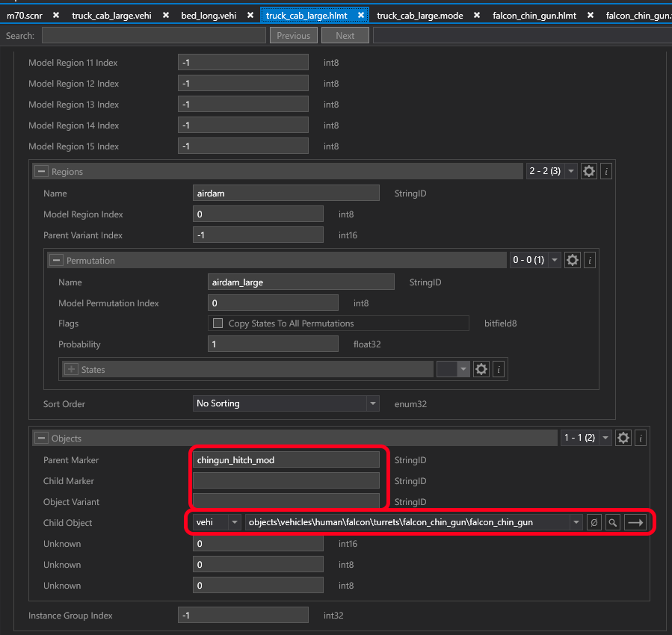
Task: Enable Copy States To All Permutations
Action: [218, 323]
